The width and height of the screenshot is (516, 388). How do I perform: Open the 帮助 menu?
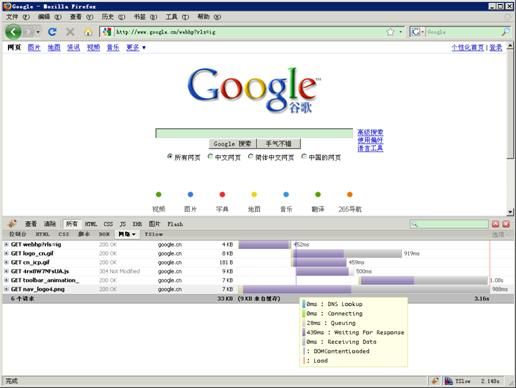(209, 17)
